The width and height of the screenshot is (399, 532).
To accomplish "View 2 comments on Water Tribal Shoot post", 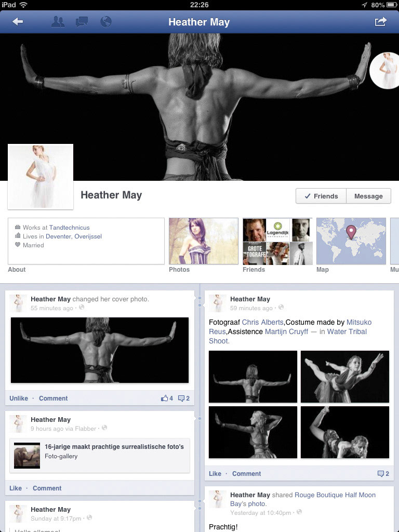I will pyautogui.click(x=383, y=474).
